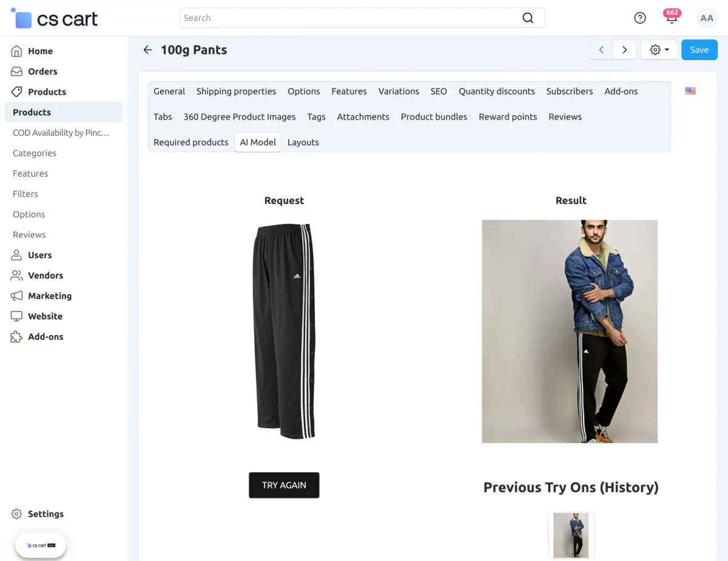Switch to the SEO tab

[x=439, y=91]
